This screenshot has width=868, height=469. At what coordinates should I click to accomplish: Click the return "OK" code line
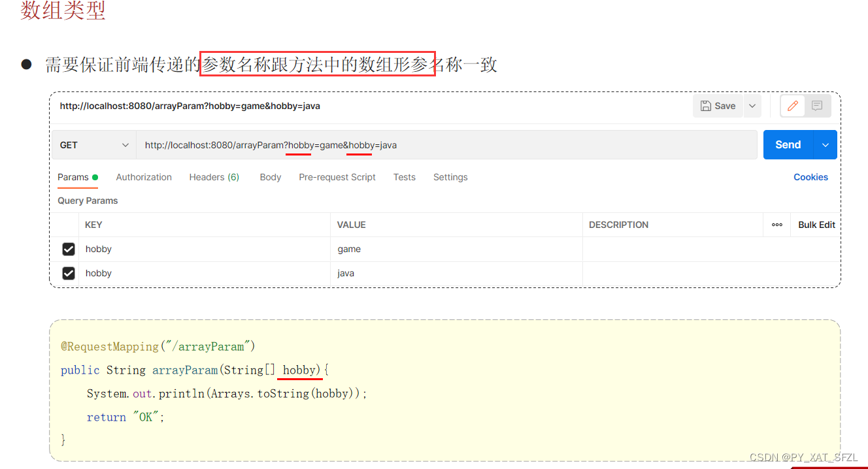tap(125, 417)
